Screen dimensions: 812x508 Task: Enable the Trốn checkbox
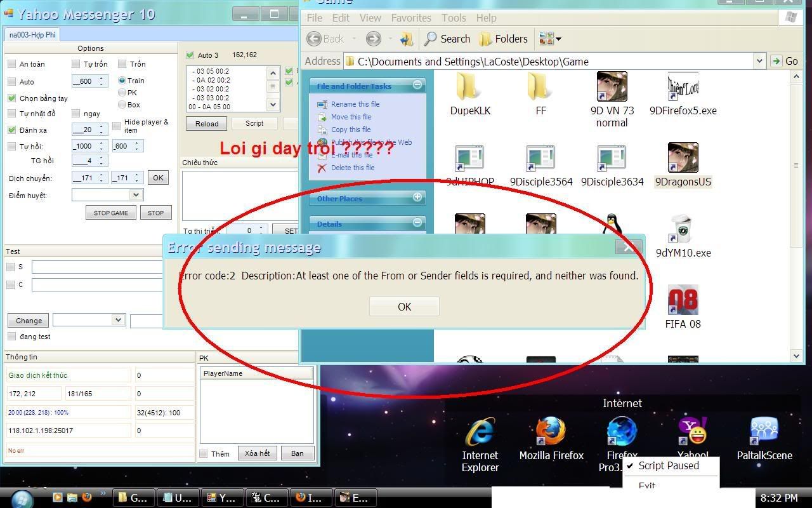coord(122,64)
